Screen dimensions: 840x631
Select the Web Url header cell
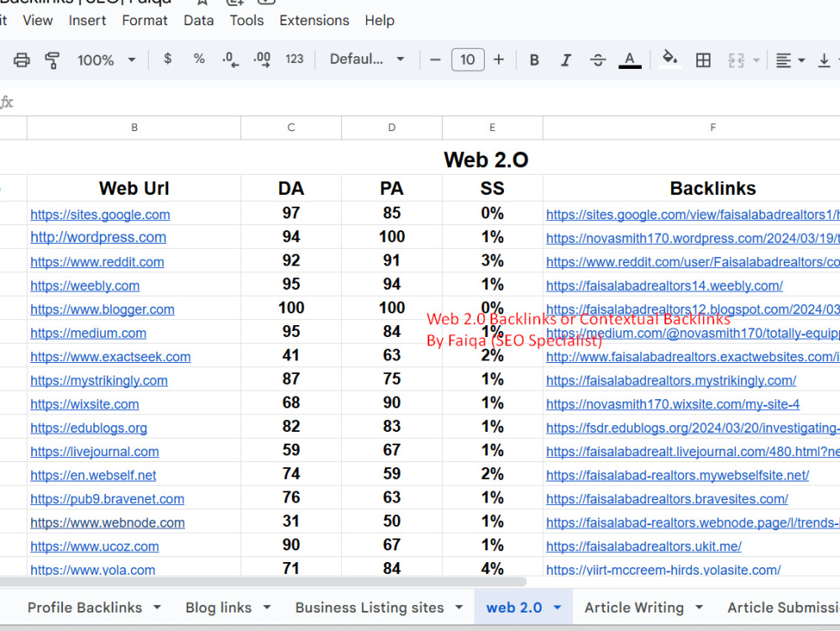pyautogui.click(x=134, y=188)
